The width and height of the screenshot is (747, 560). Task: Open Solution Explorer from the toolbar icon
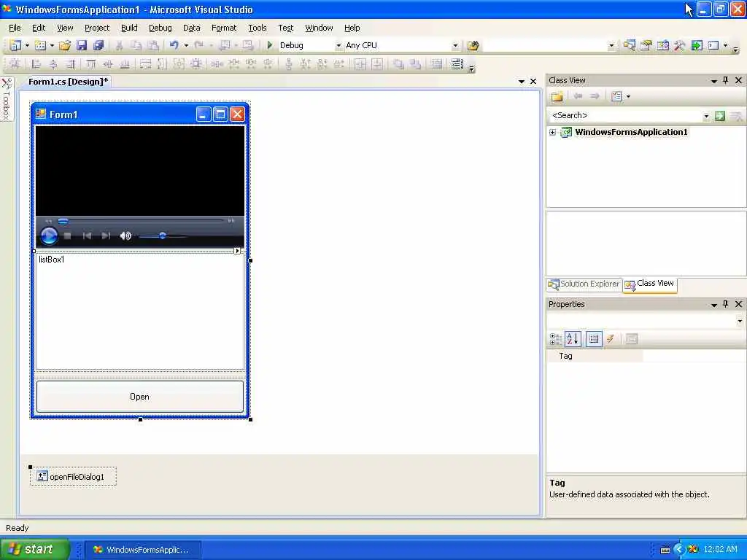(x=629, y=45)
